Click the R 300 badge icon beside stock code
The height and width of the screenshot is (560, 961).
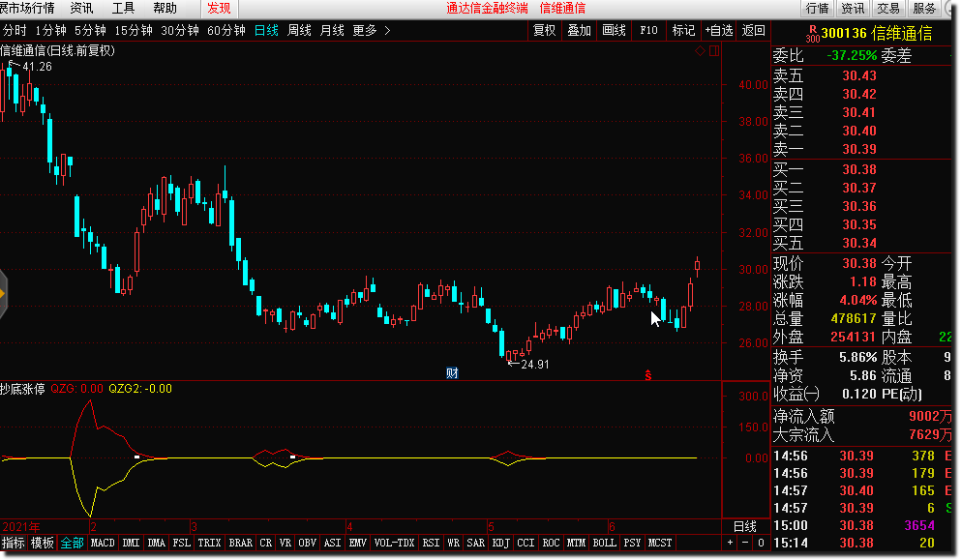813,33
